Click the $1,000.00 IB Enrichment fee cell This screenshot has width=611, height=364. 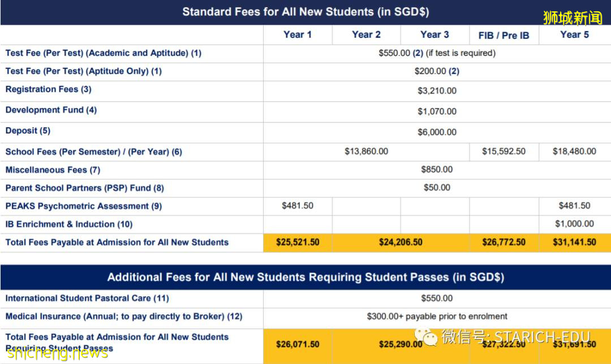click(x=574, y=224)
